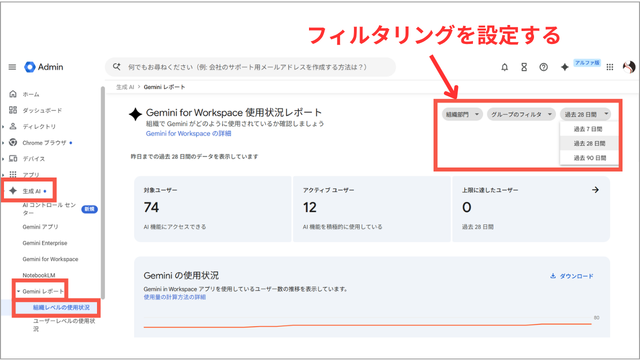The height and width of the screenshot is (360, 640).
Task: Open AI コントロール センター item
Action: click(49, 209)
